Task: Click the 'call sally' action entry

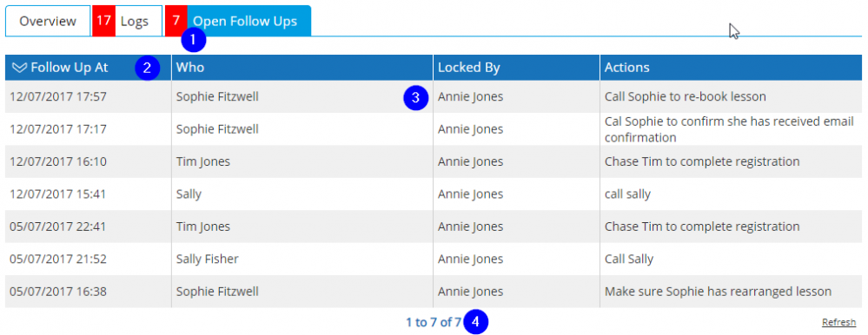Action: 627,194
